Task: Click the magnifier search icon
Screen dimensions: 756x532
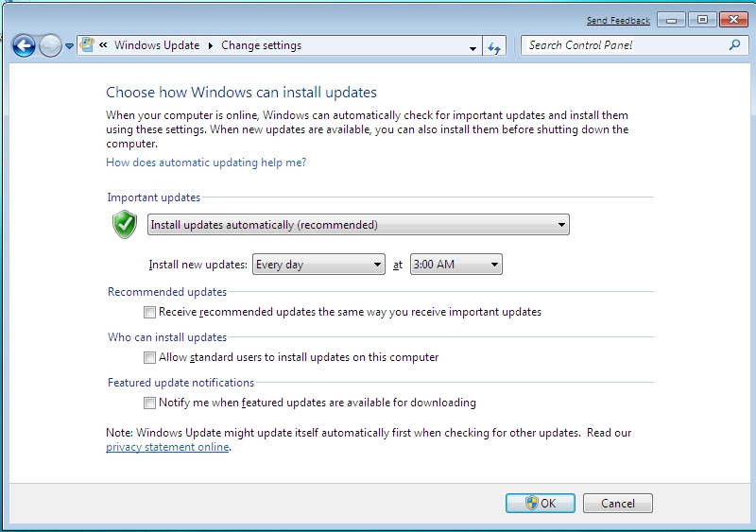Action: click(x=734, y=44)
